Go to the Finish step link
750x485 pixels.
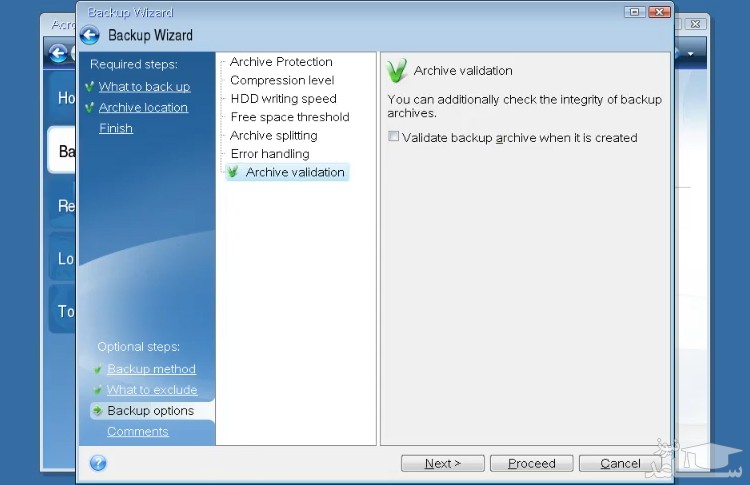116,128
